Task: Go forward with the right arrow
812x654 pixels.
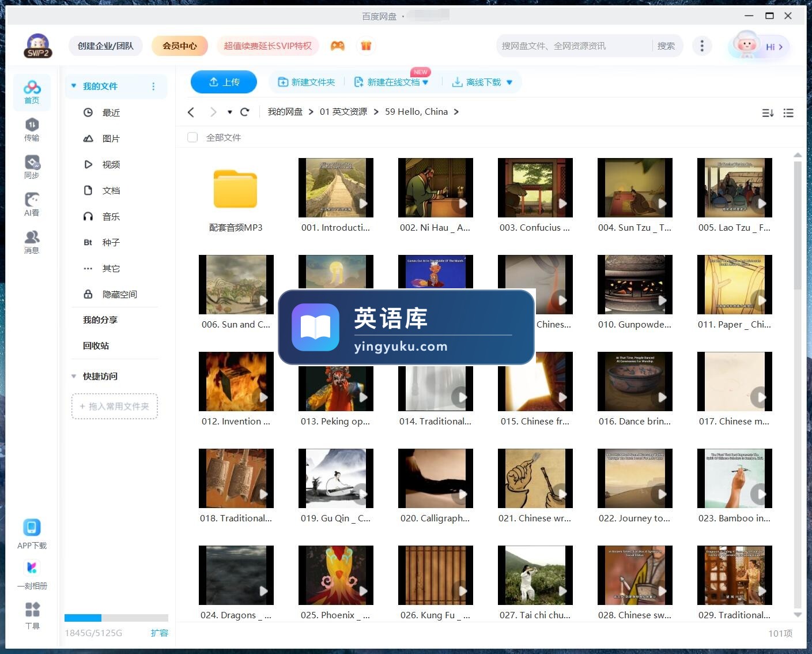Action: pos(213,112)
